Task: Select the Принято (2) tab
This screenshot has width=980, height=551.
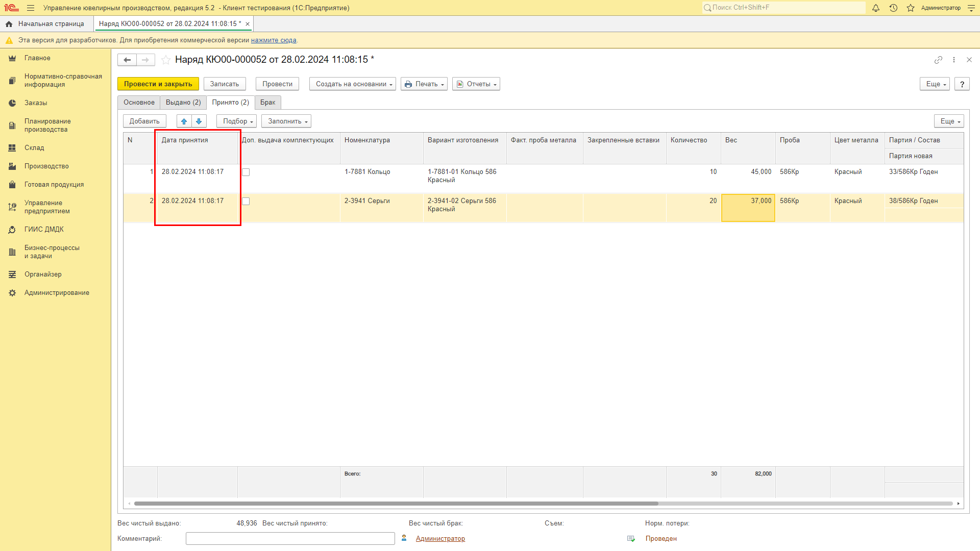Action: click(x=231, y=103)
